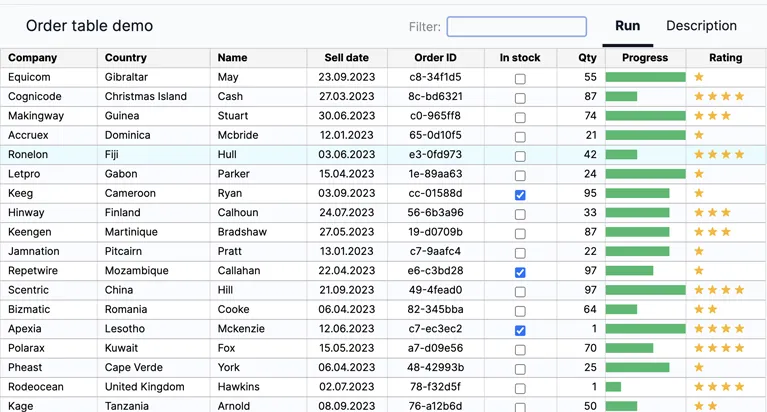Uncheck In stock for Keeg
The height and width of the screenshot is (412, 767).
(x=520, y=195)
